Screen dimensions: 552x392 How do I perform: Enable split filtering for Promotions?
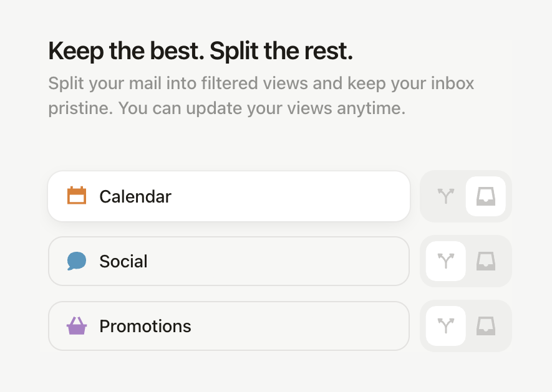pos(445,326)
